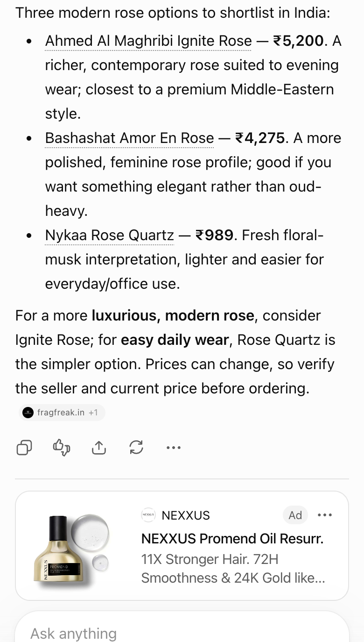This screenshot has width=364, height=642.
Task: Regenerate the response with the refresh icon
Action: click(136, 448)
